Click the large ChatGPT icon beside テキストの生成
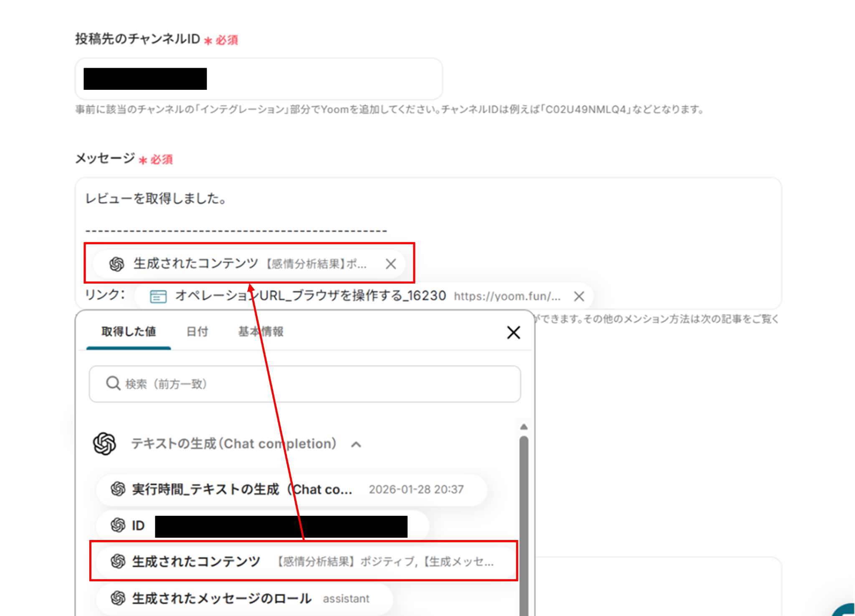The image size is (855, 616). (x=104, y=444)
